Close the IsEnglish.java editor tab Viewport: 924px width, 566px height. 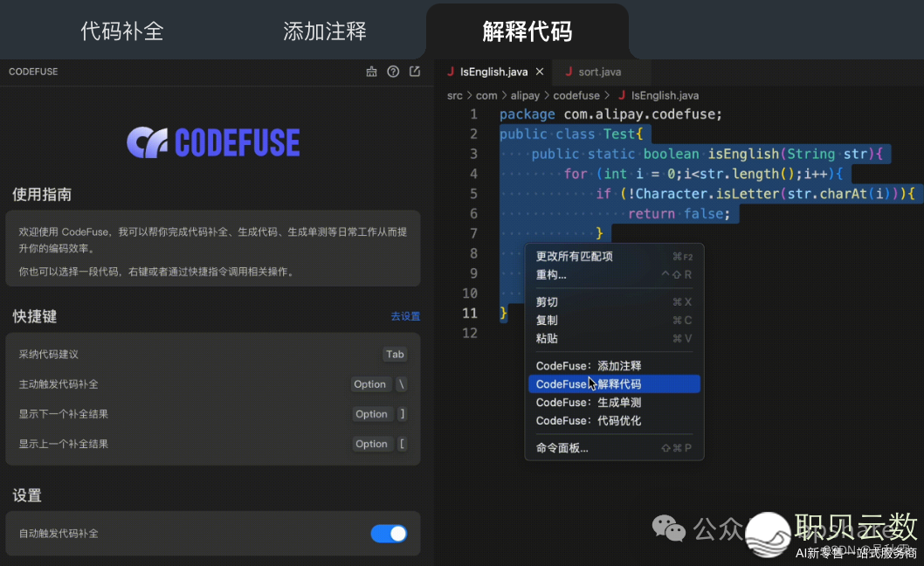[x=540, y=72]
